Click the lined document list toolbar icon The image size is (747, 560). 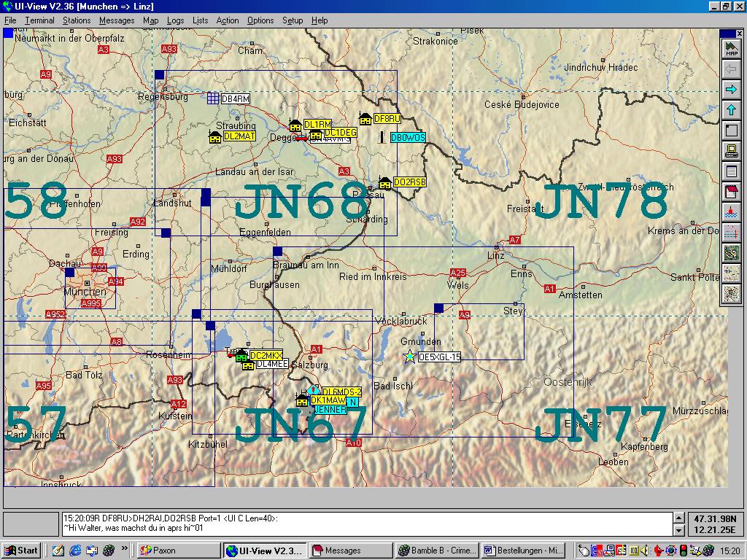(x=730, y=171)
